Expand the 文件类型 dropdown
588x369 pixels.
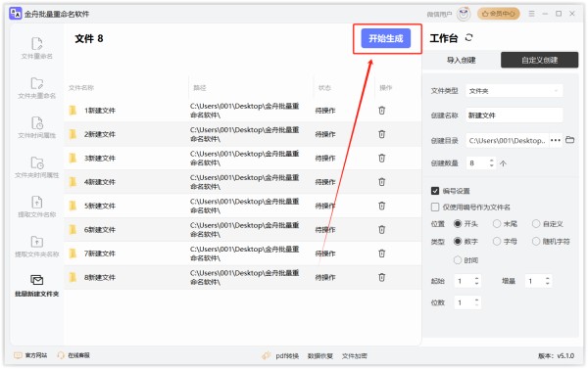pos(514,91)
